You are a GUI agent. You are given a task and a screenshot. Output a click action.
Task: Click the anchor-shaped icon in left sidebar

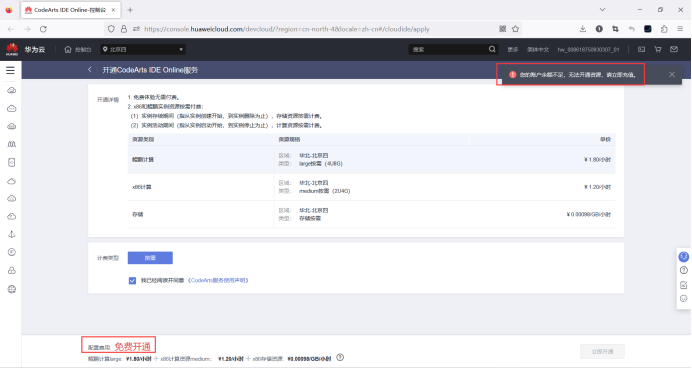12,234
